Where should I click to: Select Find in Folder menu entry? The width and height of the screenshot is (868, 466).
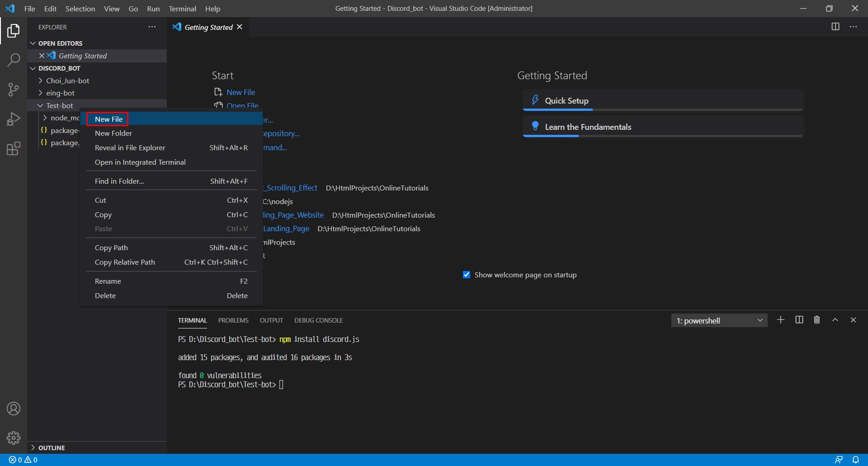click(171, 181)
